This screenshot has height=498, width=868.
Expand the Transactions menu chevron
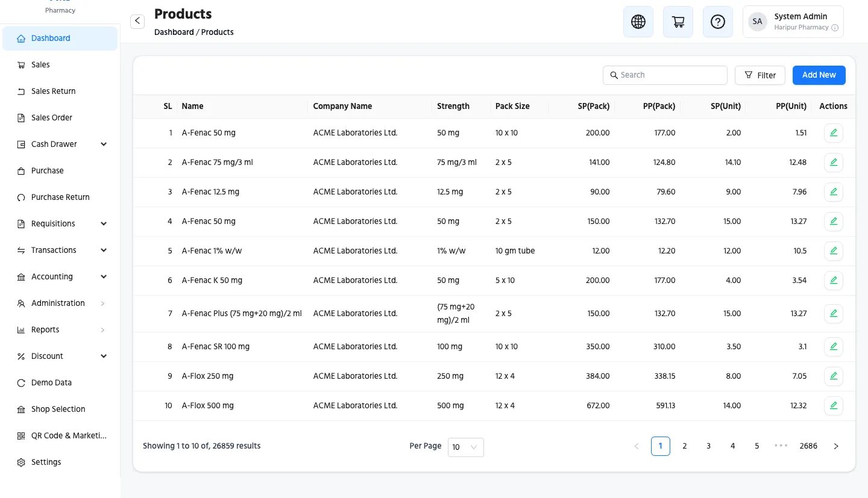point(104,251)
